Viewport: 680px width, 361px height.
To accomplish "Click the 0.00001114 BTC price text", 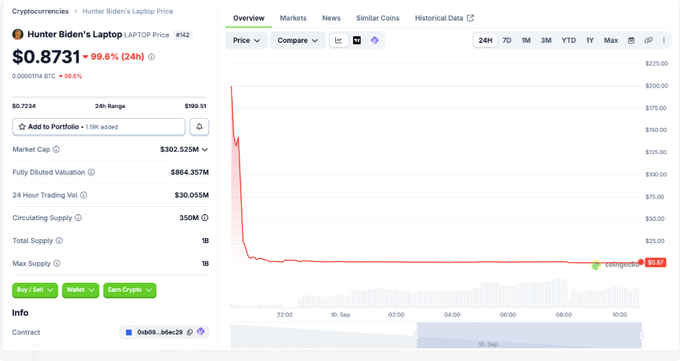I will coord(33,76).
